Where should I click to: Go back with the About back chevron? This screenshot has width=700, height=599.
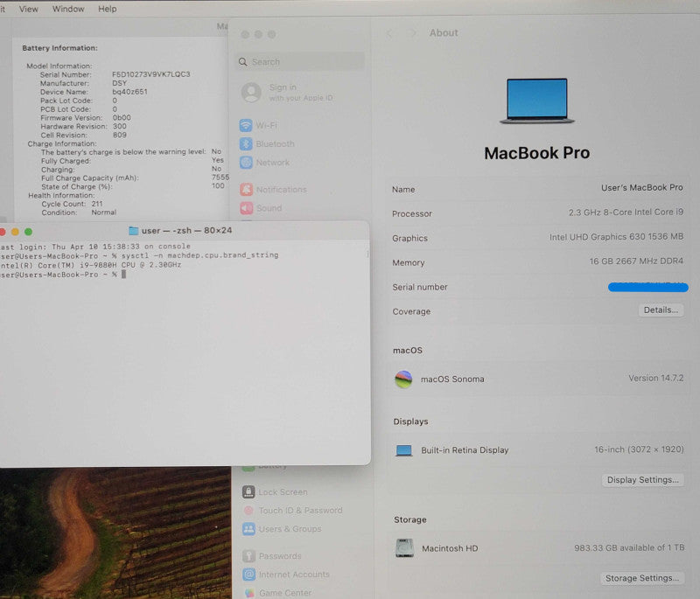(x=389, y=33)
